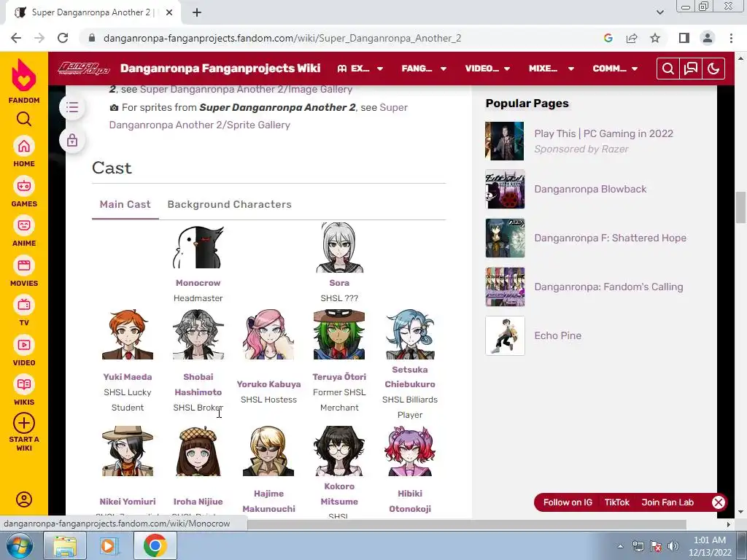This screenshot has width=747, height=560.
Task: Switch to Background Characters tab
Action: pyautogui.click(x=229, y=204)
